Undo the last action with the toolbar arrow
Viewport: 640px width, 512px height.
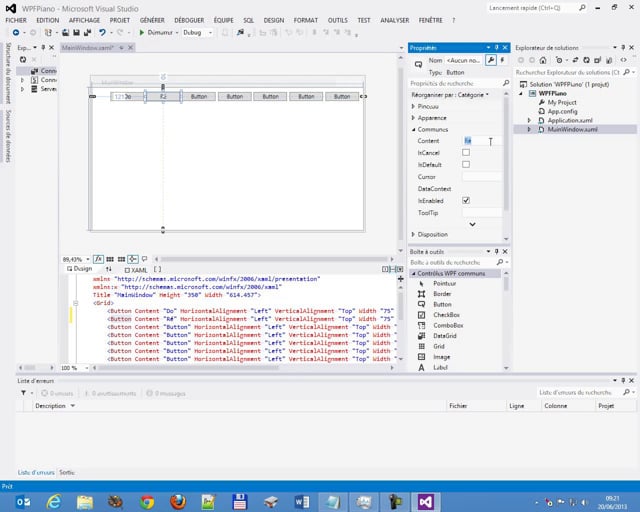[102, 32]
